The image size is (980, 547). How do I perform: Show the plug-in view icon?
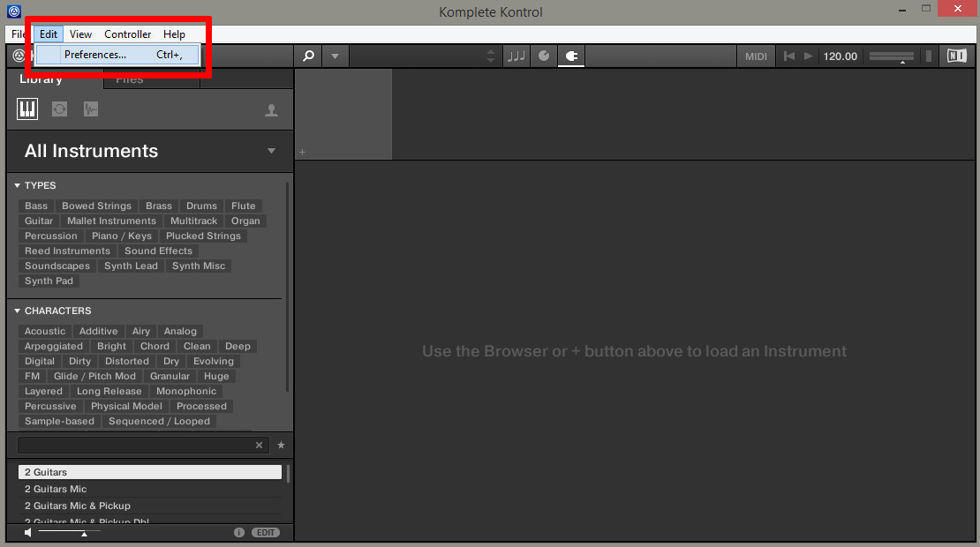point(571,56)
